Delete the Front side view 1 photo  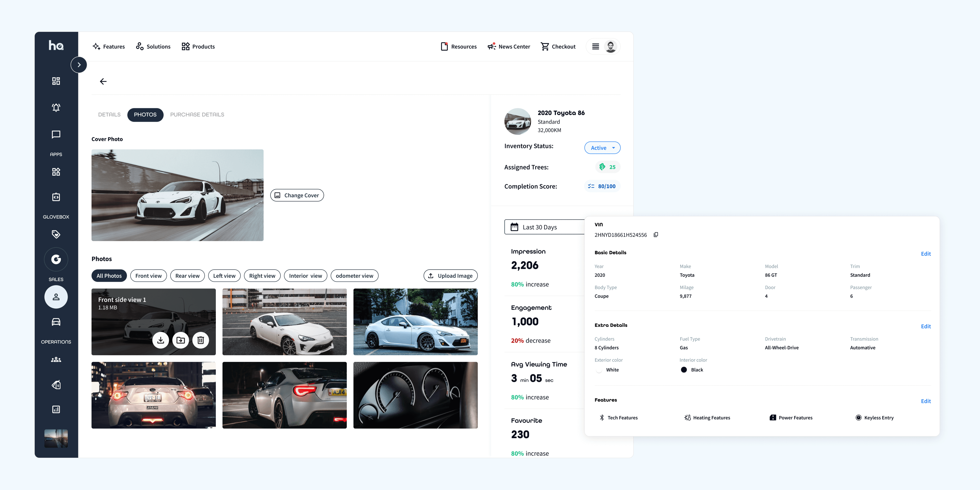pos(200,340)
